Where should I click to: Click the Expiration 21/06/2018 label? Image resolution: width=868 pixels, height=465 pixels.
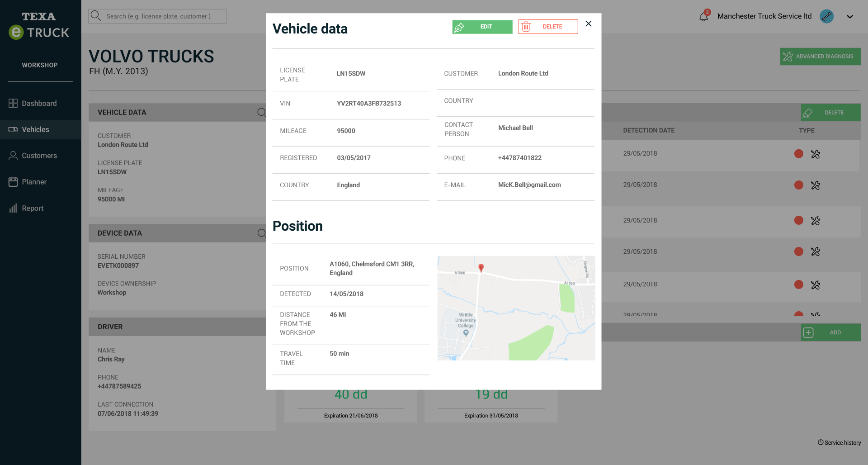[351, 416]
